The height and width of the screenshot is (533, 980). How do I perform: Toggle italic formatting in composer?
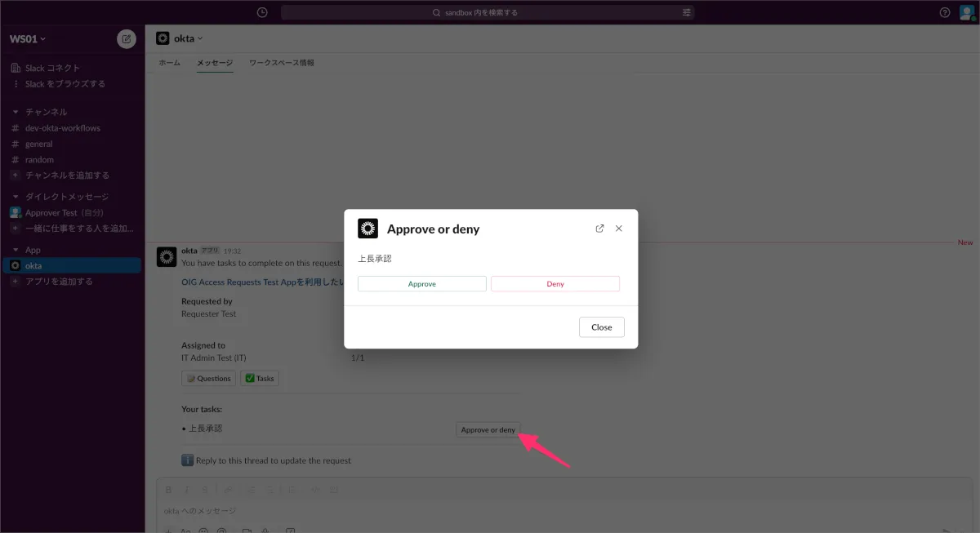click(x=187, y=490)
